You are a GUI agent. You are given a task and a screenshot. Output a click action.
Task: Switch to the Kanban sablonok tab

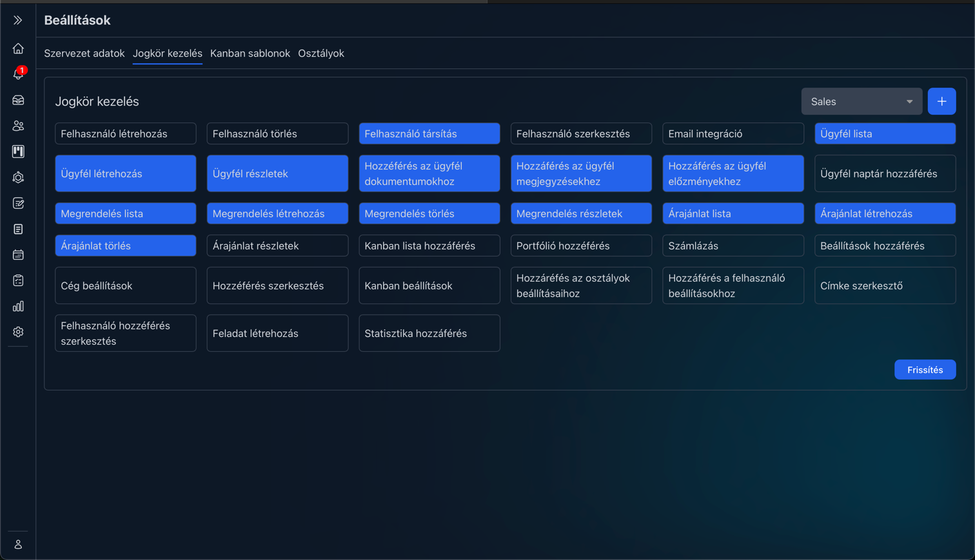(250, 53)
